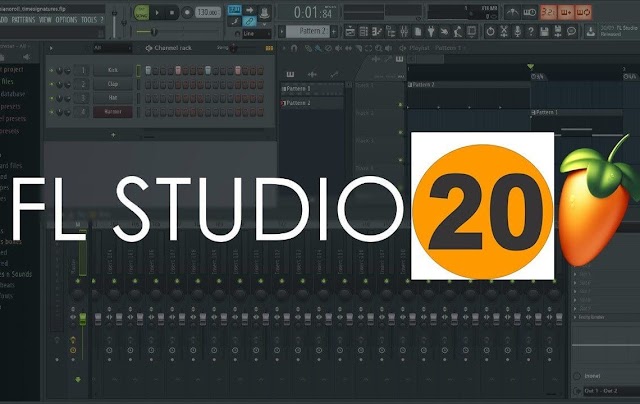Open the ? help menu
Image resolution: width=640 pixels, height=404 pixels.
(102, 20)
